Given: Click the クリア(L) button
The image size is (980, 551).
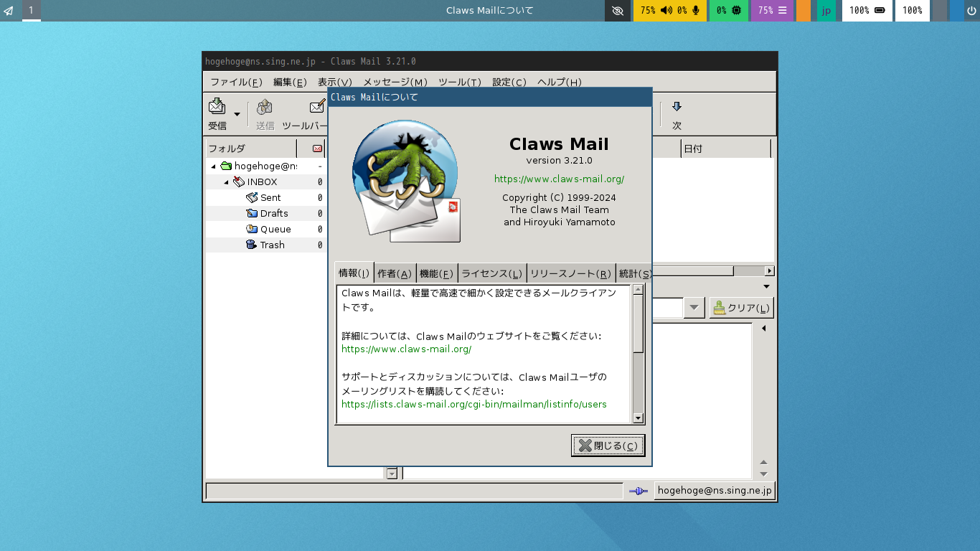Looking at the screenshot, I should [741, 308].
